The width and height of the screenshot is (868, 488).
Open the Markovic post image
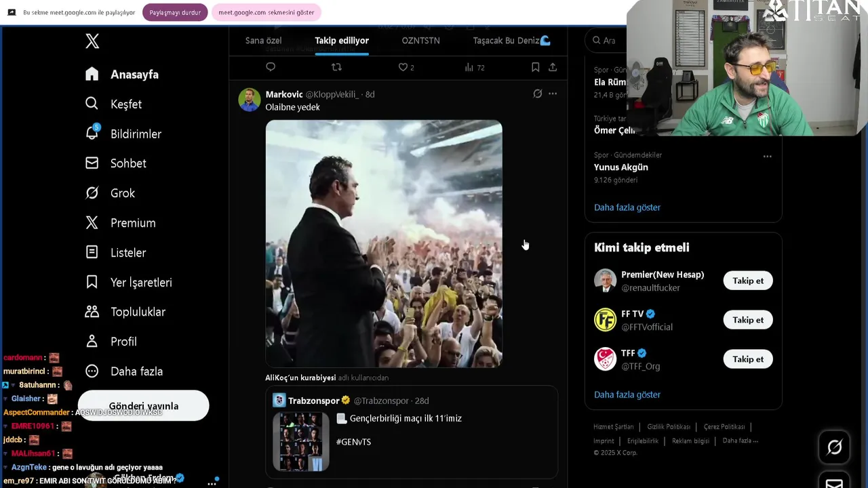tap(384, 244)
